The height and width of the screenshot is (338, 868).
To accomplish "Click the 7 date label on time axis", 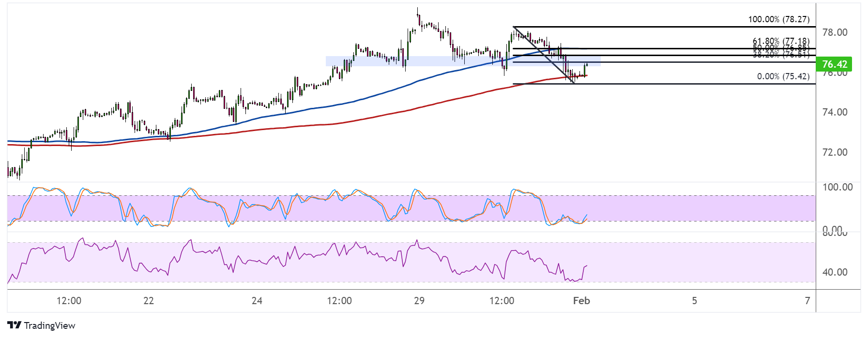I will point(807,301).
